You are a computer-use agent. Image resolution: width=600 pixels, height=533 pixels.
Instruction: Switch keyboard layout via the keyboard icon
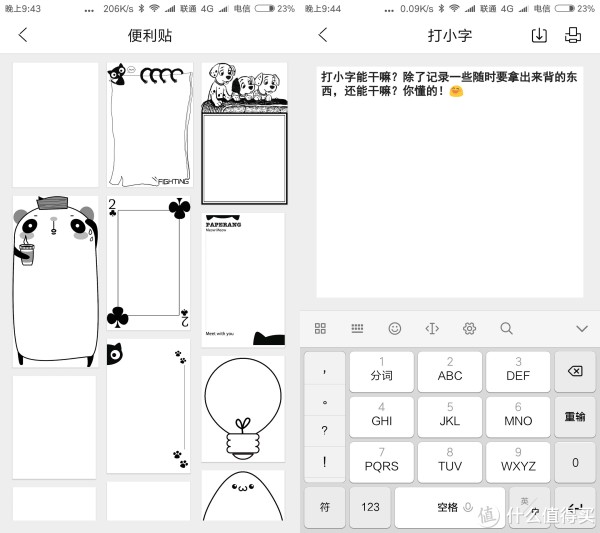coord(357,328)
